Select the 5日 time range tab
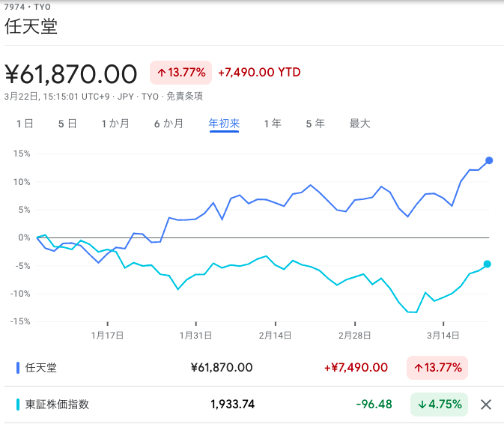 [x=67, y=124]
